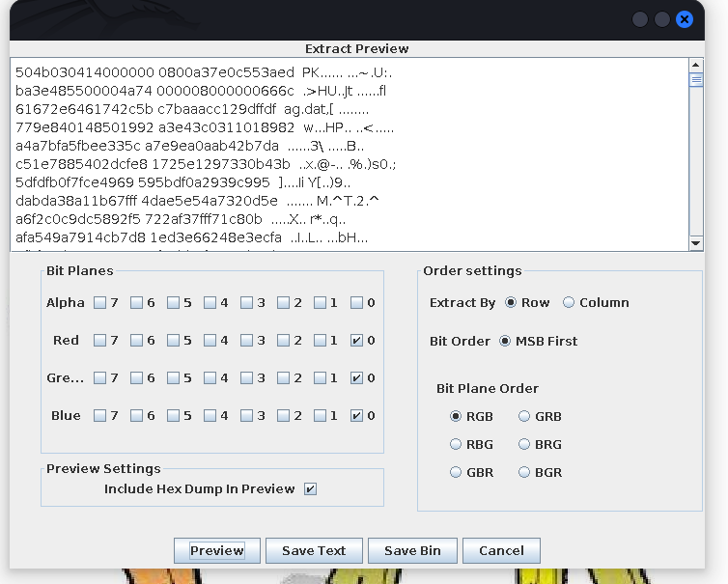
Task: Check the Green bit 7 checkbox
Action: click(99, 377)
